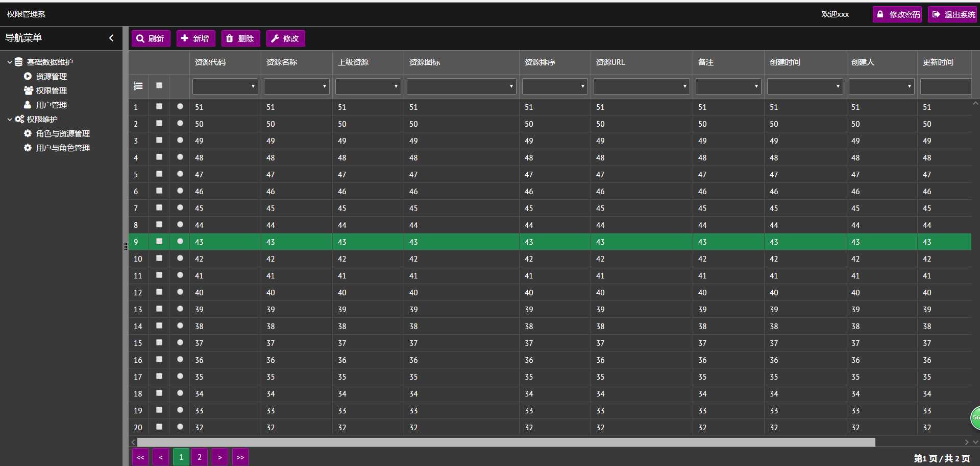Check the checkbox for row 9

click(159, 242)
